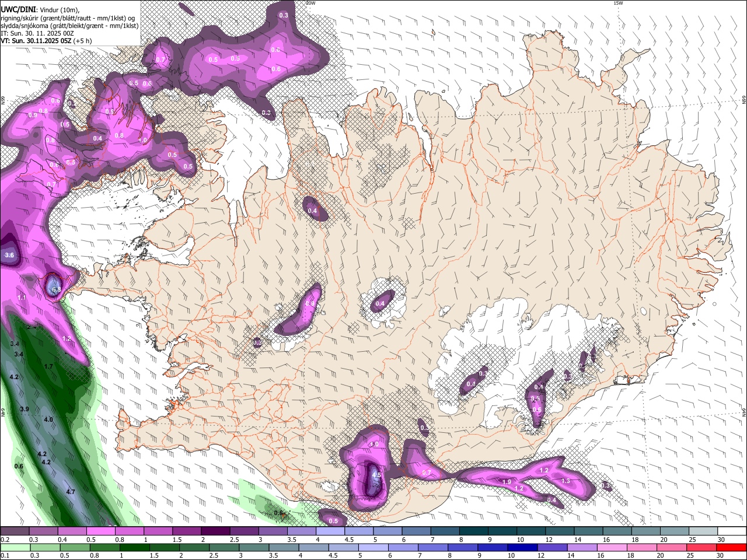Click the '0.2' label in the snow legend
This screenshot has height=560, width=747.
coord(5,540)
